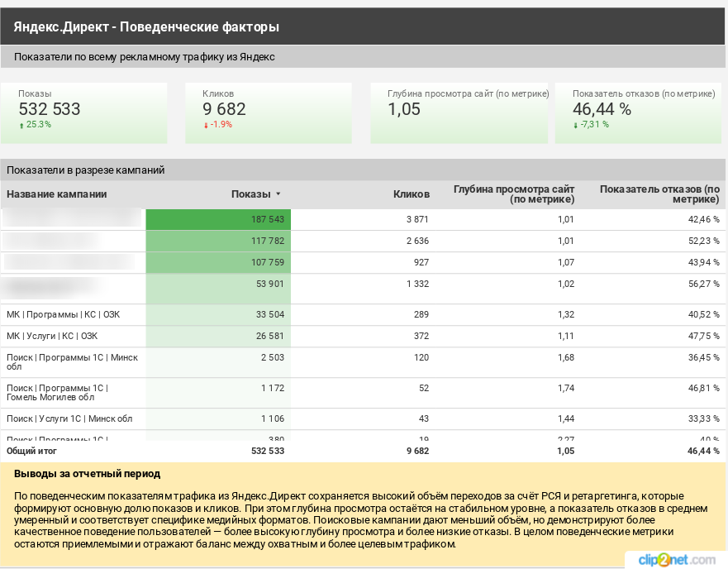
Task: Select the Показы scorecard value 532 533
Action: tap(50, 109)
